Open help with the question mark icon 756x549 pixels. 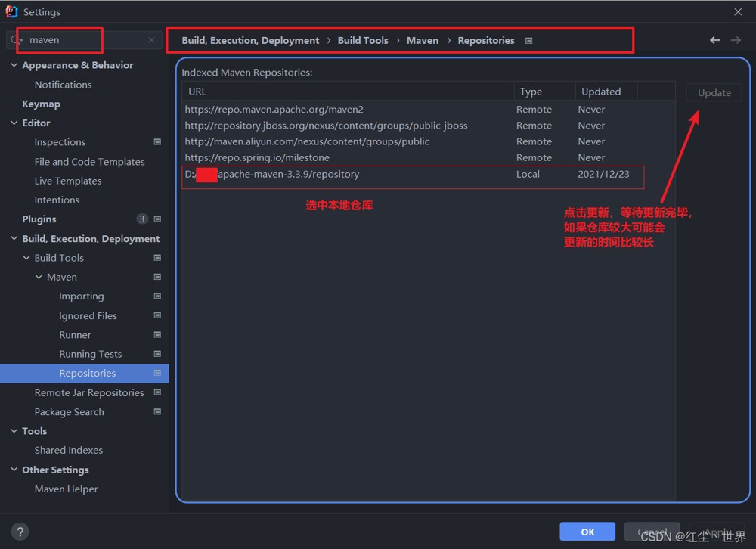point(20,532)
